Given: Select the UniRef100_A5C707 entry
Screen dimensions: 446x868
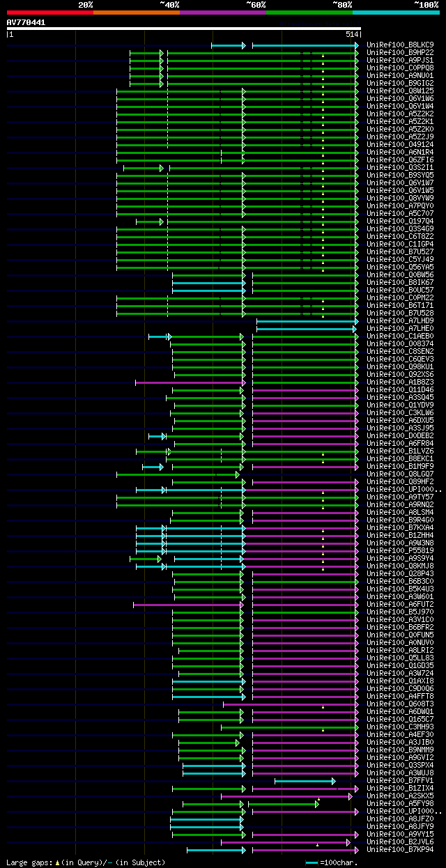Looking at the screenshot, I should click(400, 213).
